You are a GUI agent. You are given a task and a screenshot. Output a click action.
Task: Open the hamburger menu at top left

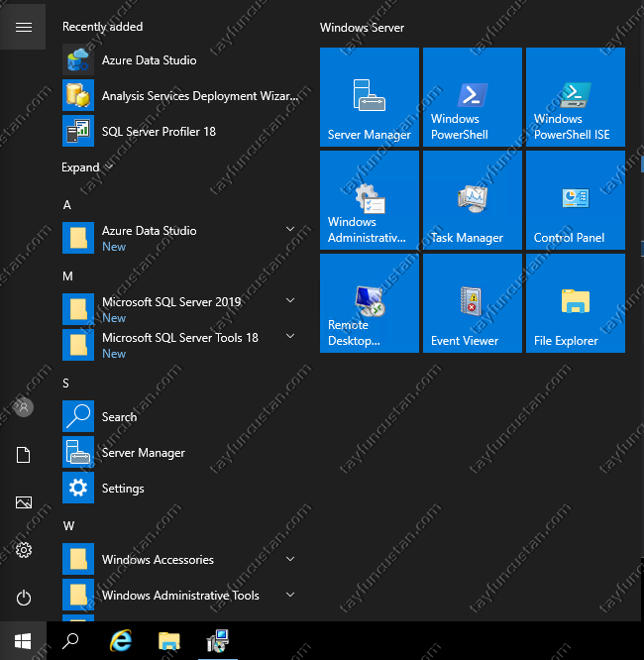coord(23,28)
